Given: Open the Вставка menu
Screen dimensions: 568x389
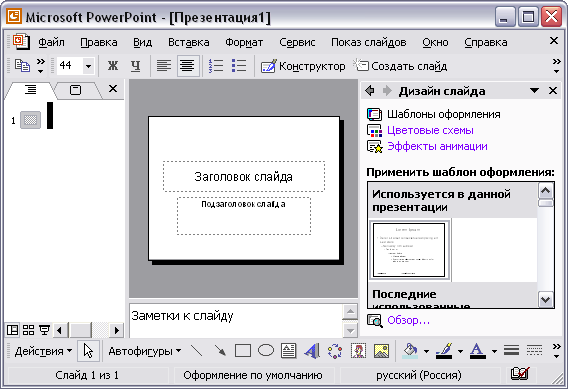Looking at the screenshot, I should pyautogui.click(x=189, y=42).
